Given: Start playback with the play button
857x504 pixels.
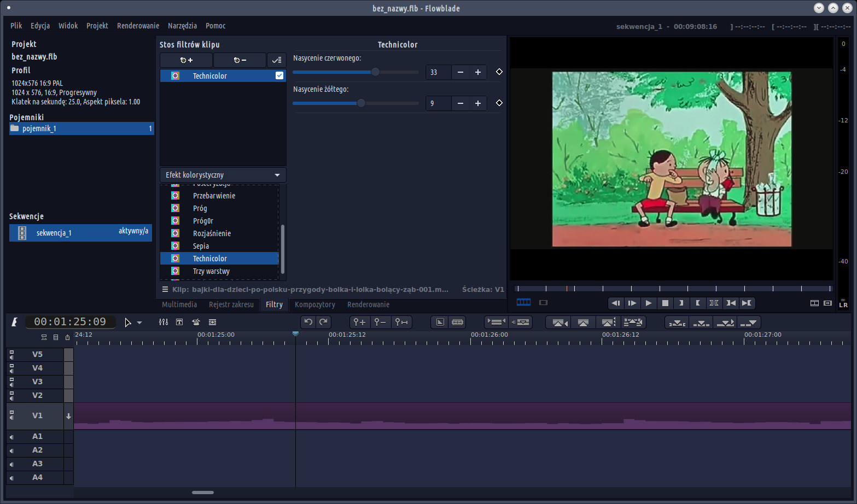Looking at the screenshot, I should 649,303.
